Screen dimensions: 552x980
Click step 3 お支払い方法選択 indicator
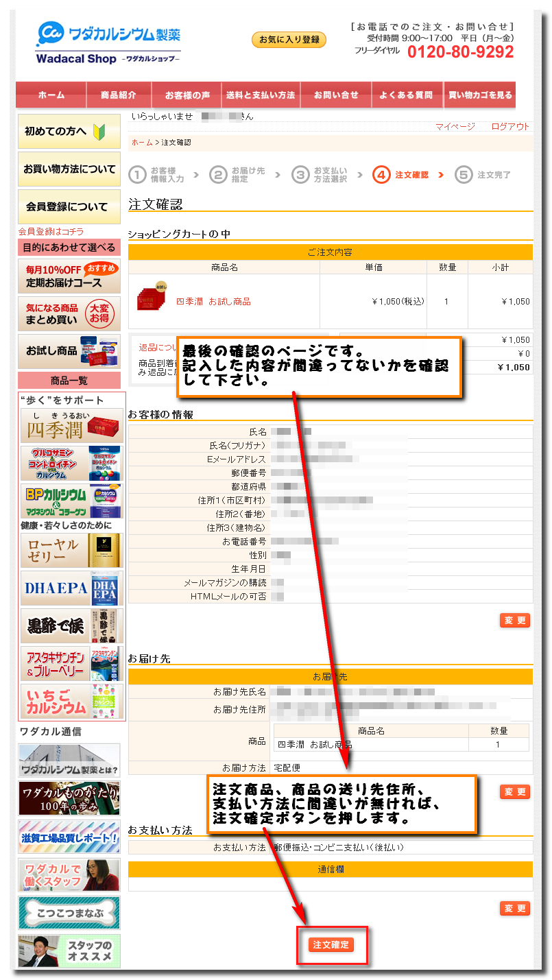coord(320,174)
